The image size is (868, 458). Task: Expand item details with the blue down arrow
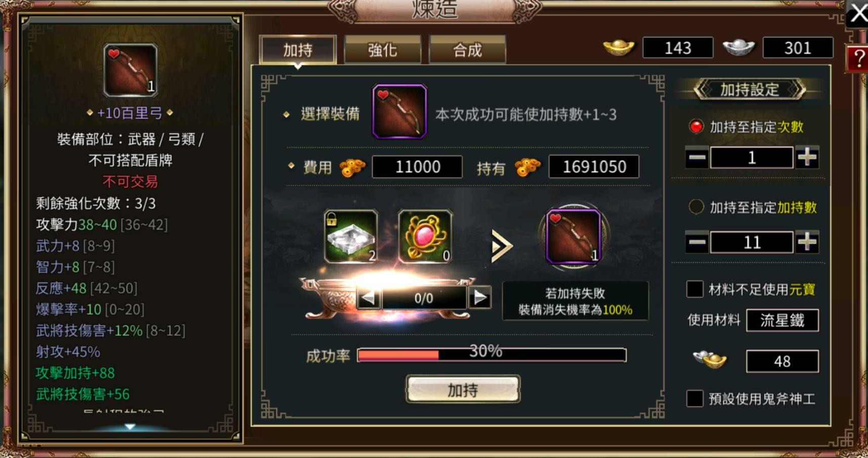coord(130,427)
